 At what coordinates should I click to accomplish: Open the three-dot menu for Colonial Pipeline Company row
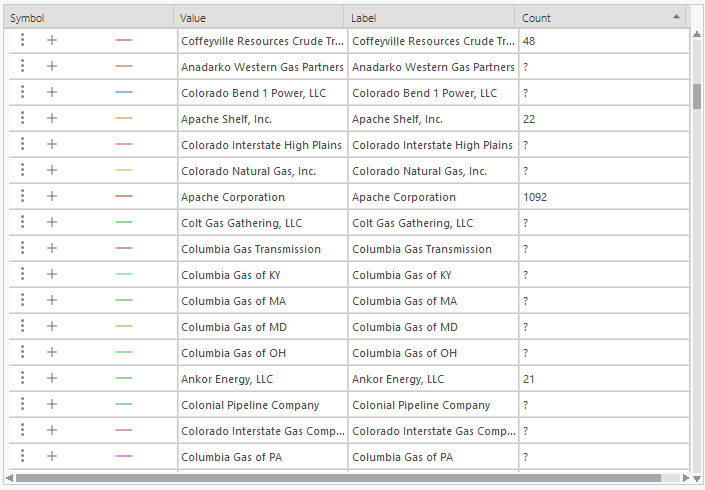[22, 404]
